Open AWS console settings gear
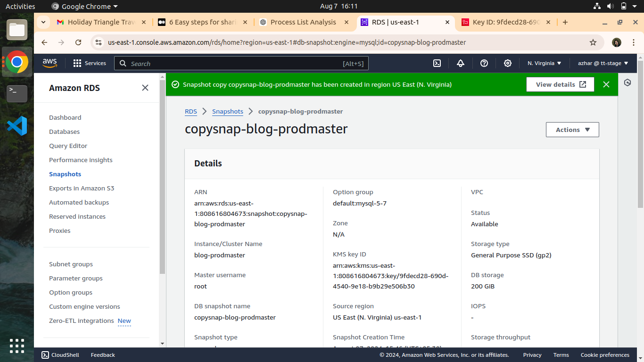The width and height of the screenshot is (644, 362). click(508, 63)
